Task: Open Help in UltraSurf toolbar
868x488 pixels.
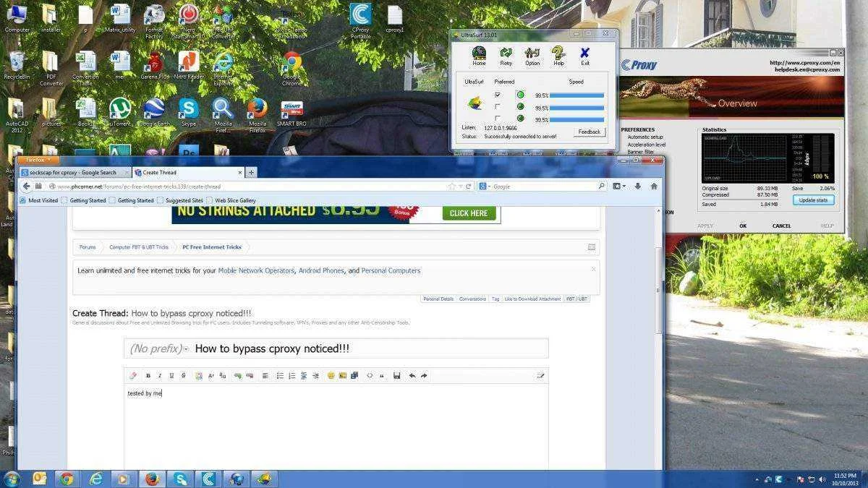Action: click(x=558, y=56)
